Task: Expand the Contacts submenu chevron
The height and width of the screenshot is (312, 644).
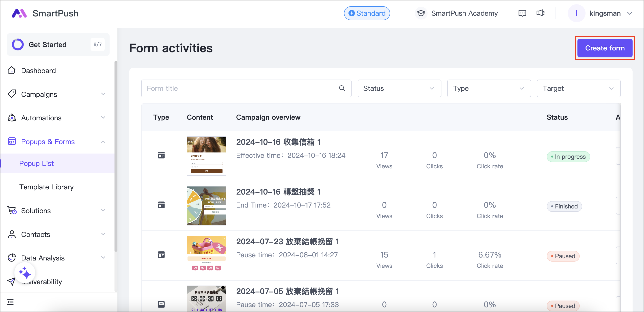Action: tap(103, 234)
